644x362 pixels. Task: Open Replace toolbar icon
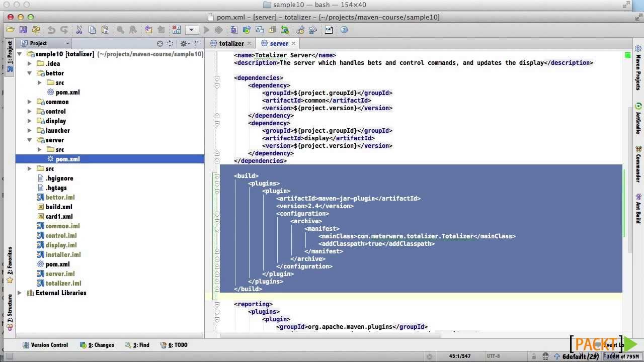tap(133, 30)
